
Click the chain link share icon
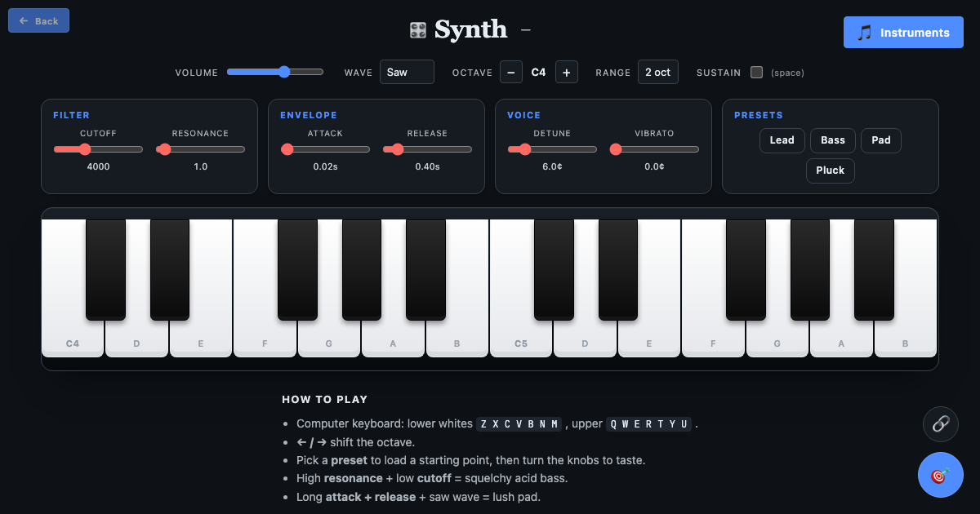pyautogui.click(x=940, y=423)
